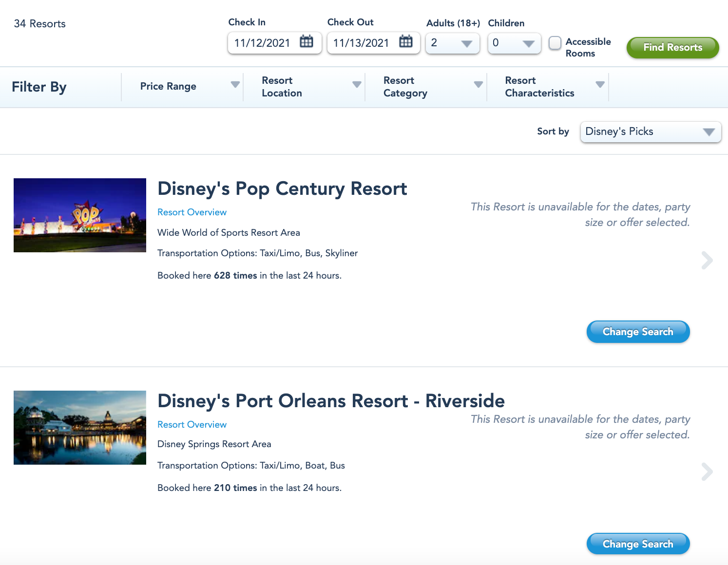The height and width of the screenshot is (565, 728).
Task: Open the Children count dropdown
Action: [x=514, y=43]
